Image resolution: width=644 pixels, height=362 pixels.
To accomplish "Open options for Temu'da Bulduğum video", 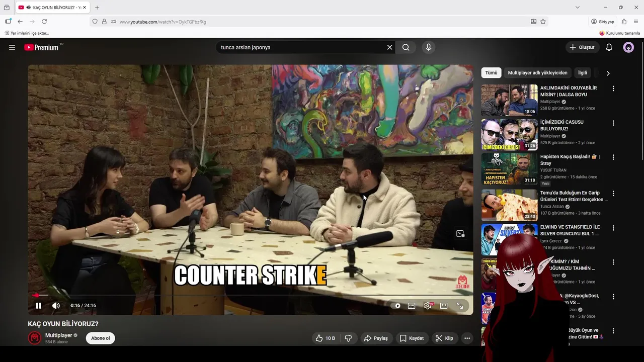I will pos(613,193).
